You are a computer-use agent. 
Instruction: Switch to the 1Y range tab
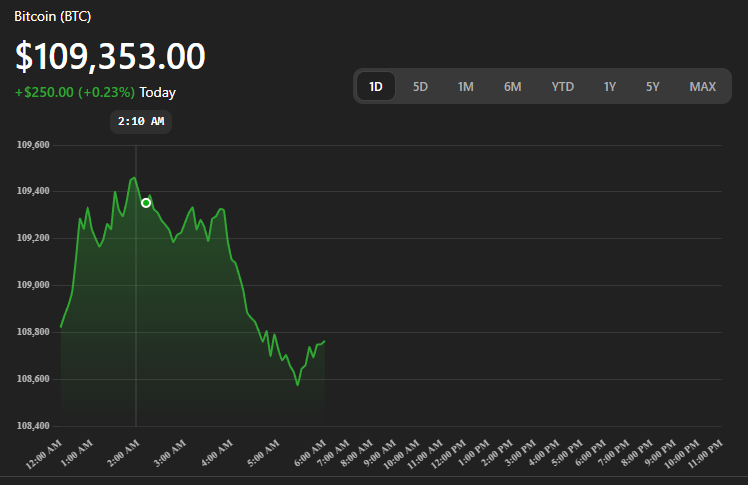pos(610,87)
